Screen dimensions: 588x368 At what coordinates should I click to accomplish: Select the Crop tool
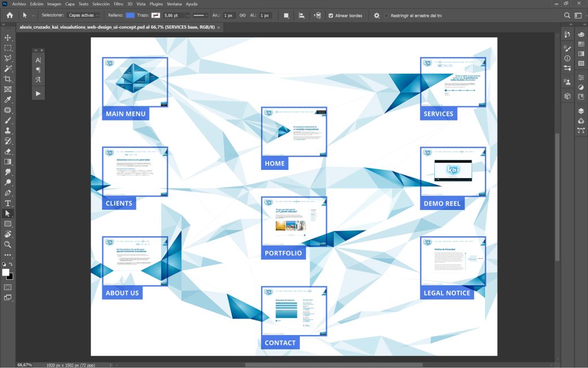[7, 79]
